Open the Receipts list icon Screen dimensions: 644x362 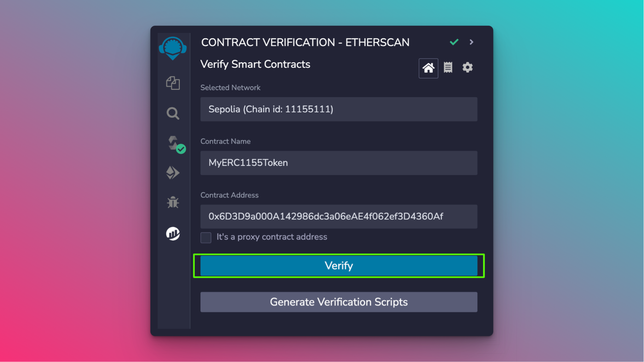click(x=448, y=67)
